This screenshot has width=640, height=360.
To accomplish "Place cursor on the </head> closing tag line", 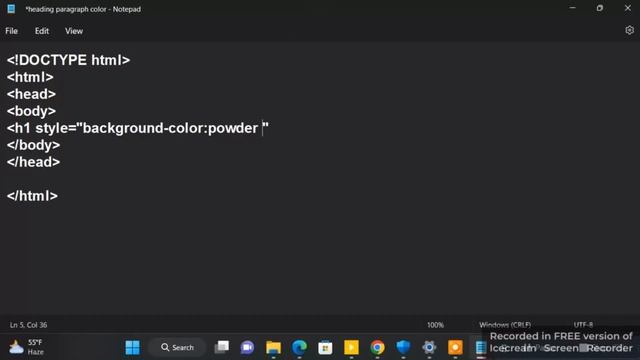I will tap(33, 162).
